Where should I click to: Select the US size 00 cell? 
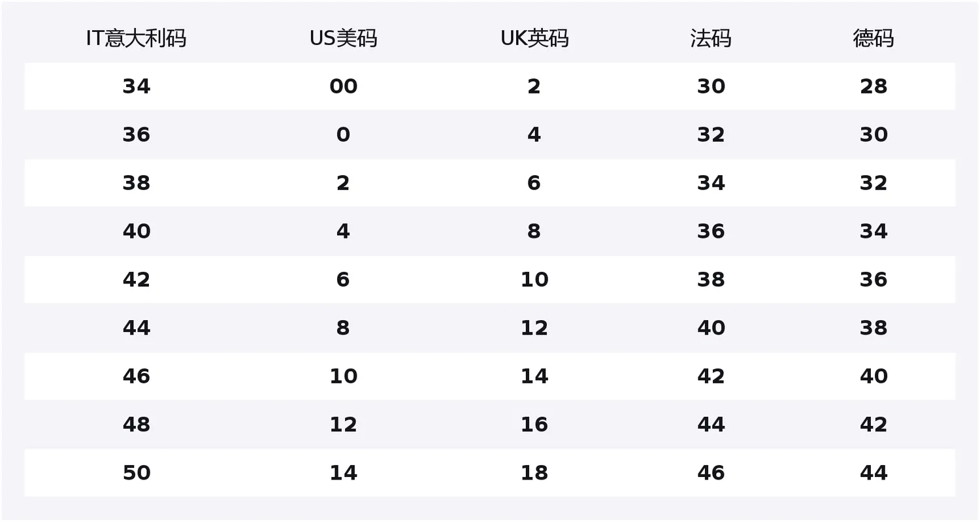click(343, 86)
